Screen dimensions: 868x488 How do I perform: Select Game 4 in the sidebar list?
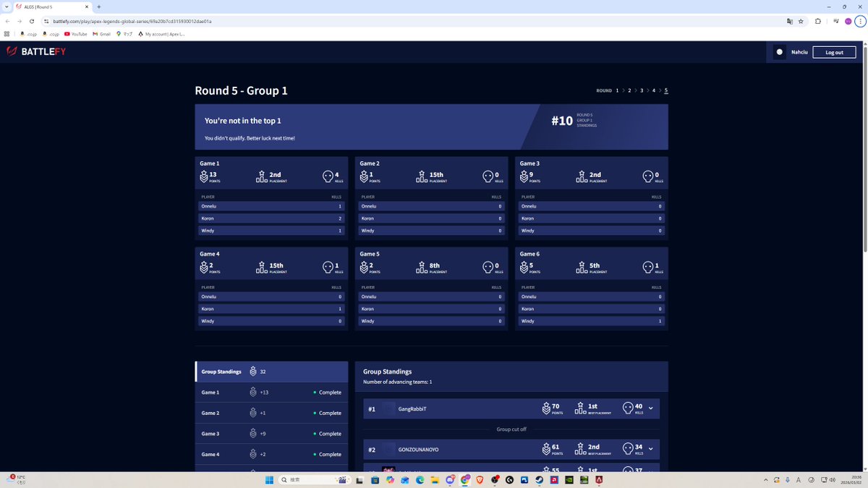(x=271, y=454)
